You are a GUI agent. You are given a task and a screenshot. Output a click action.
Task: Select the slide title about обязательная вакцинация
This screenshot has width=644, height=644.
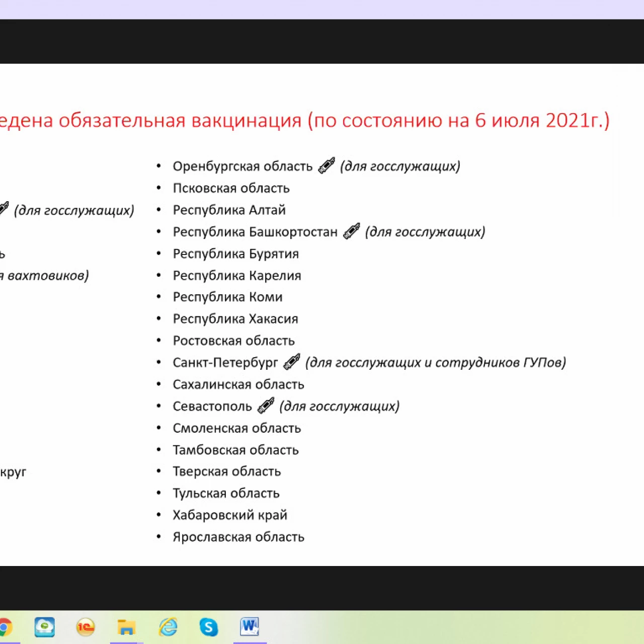point(305,121)
